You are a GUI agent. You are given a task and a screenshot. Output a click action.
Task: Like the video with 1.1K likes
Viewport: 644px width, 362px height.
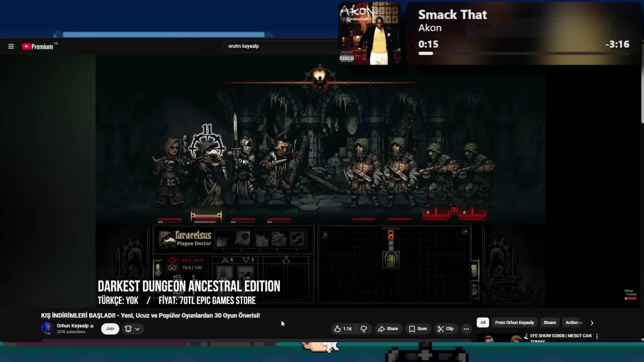pos(343,329)
